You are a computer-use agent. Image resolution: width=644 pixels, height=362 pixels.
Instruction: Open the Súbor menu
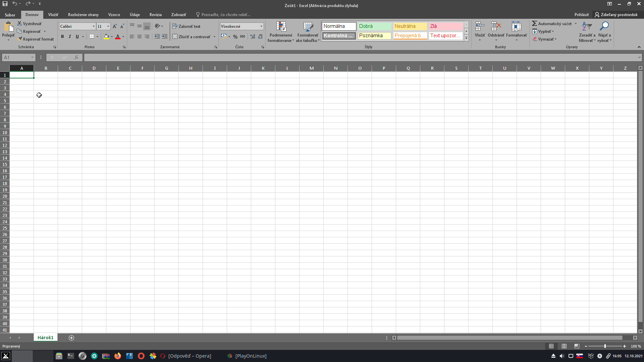coord(10,15)
